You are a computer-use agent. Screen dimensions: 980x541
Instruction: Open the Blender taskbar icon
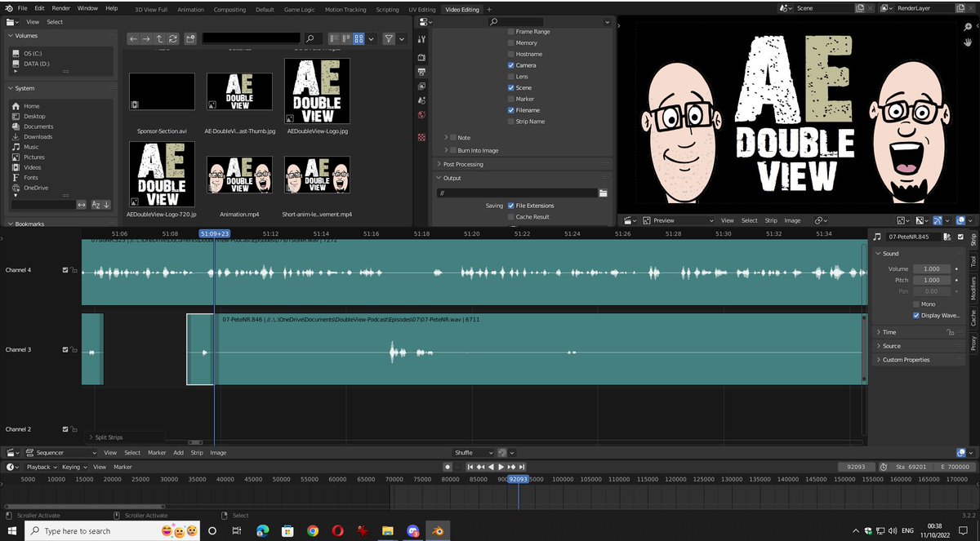(439, 530)
